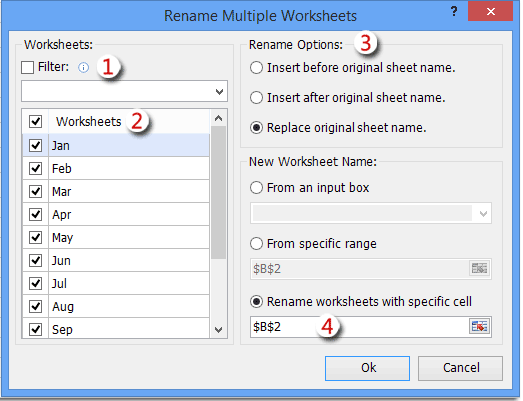This screenshot has height=401, width=523.
Task: Click the worksheet list scroll-down arrow
Action: (218, 330)
